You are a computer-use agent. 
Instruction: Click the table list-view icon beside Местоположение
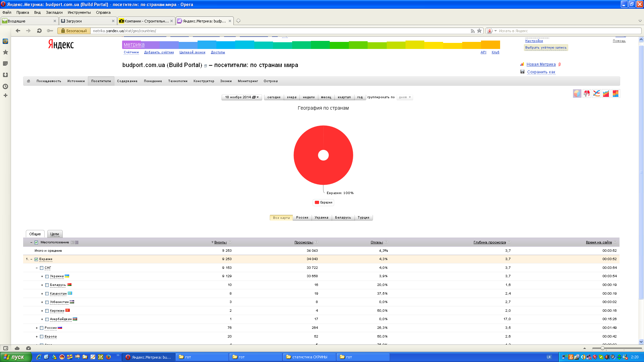click(x=77, y=242)
